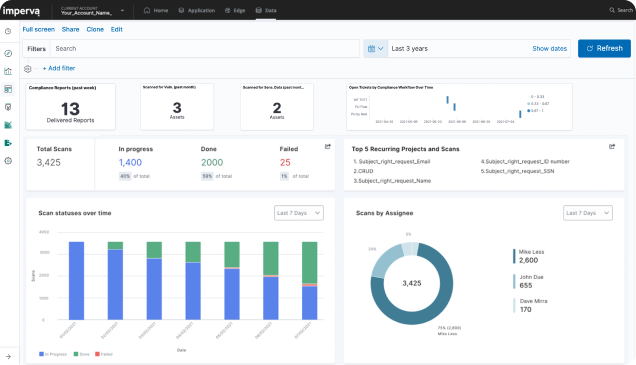This screenshot has width=636, height=365.
Task: Open the Edge menu
Action: coord(235,11)
